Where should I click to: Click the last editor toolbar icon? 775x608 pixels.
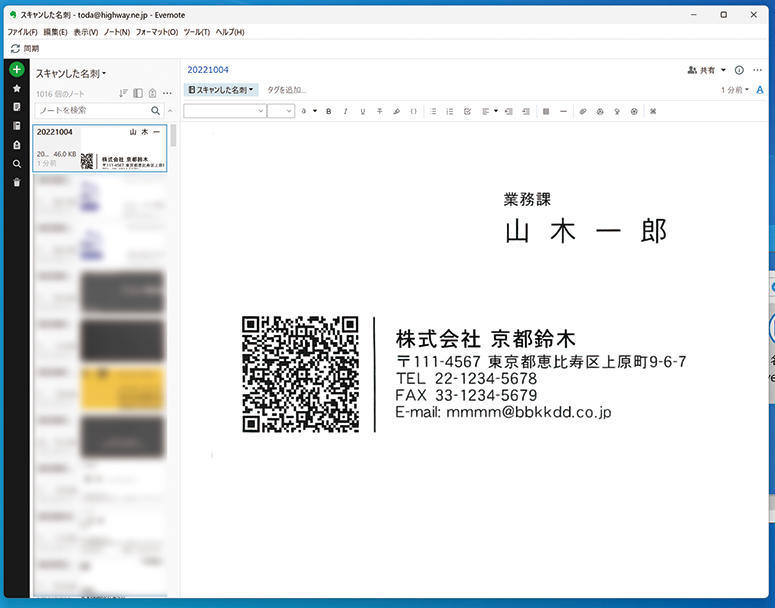coord(653,112)
